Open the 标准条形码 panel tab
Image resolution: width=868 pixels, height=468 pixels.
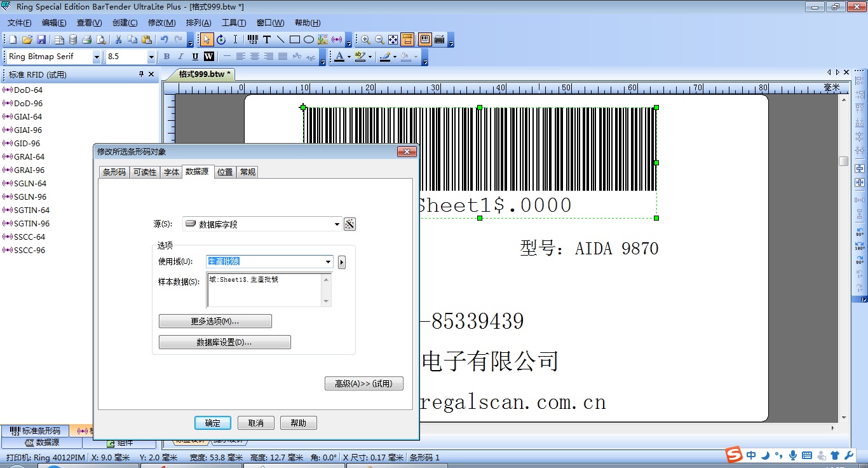point(36,431)
